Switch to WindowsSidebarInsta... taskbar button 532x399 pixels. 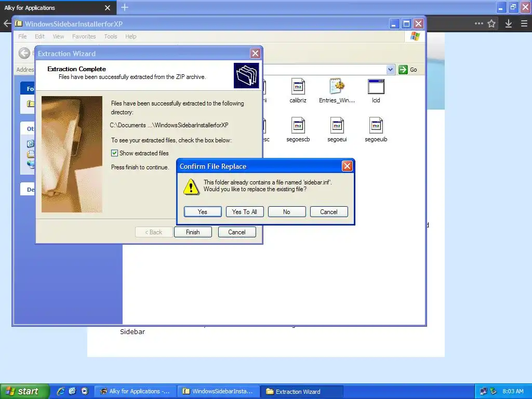point(218,391)
